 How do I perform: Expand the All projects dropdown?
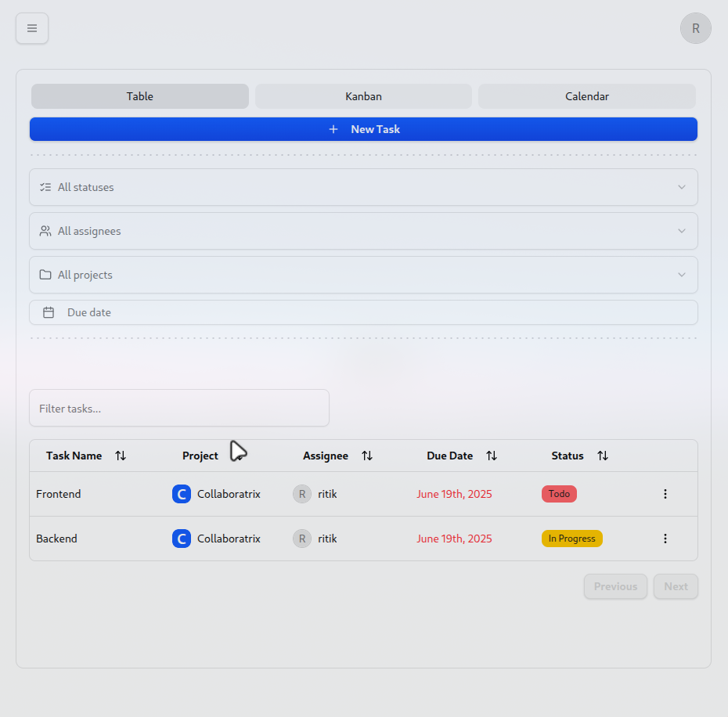tap(363, 275)
